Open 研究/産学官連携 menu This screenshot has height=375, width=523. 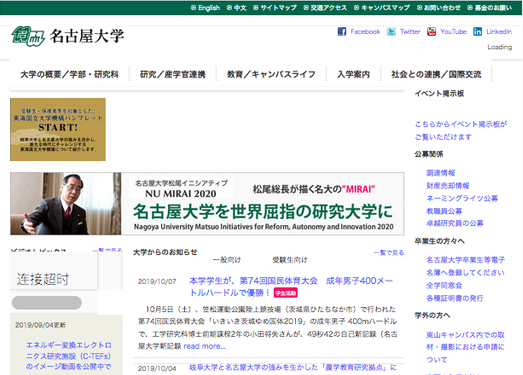tap(173, 74)
